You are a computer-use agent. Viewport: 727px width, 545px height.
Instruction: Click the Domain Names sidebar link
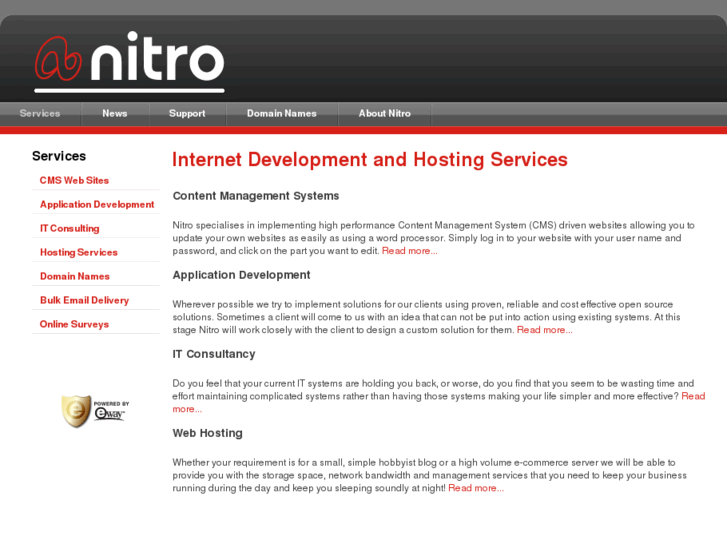[75, 276]
